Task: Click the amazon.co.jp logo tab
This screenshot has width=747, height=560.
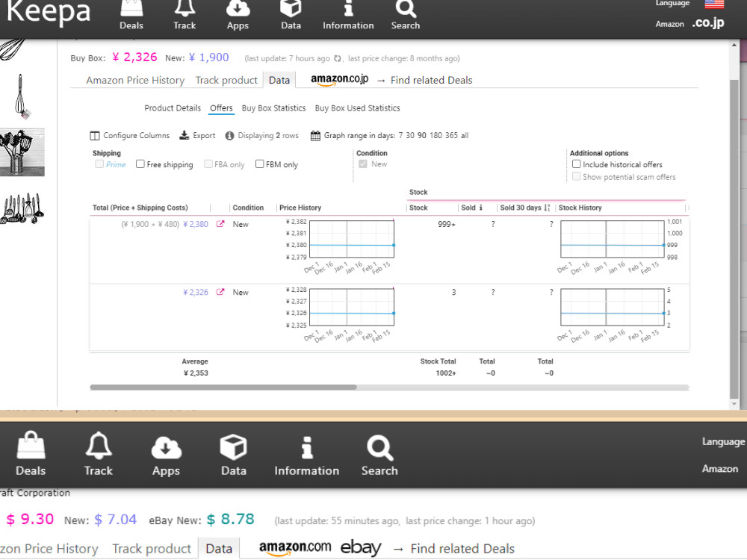Action: (340, 80)
